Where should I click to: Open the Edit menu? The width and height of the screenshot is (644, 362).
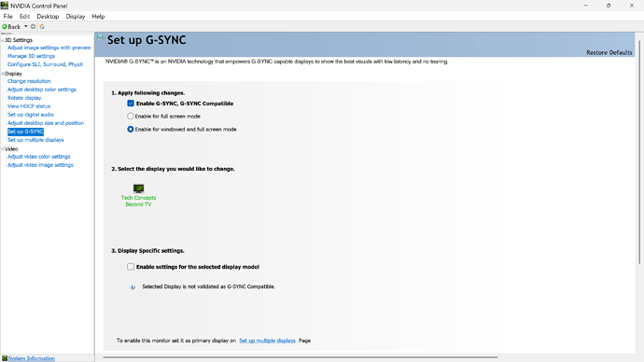click(x=24, y=17)
